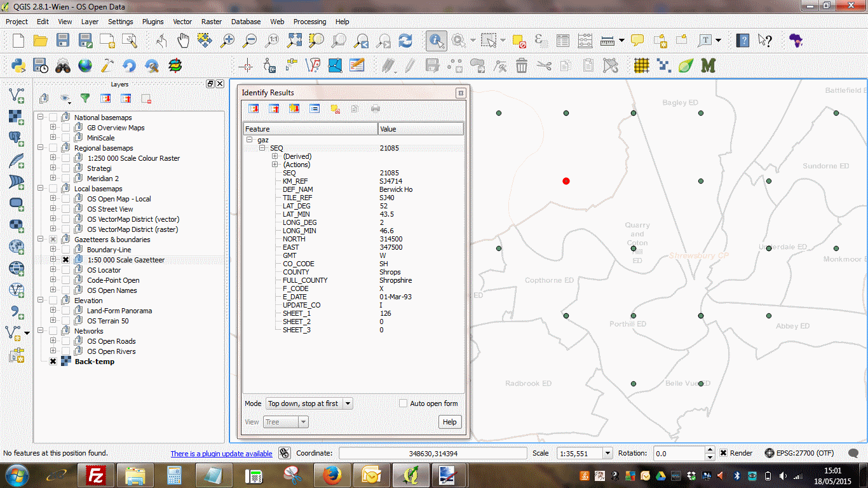The width and height of the screenshot is (868, 488).
Task: Expand the (Actions) node in Identify Results
Action: coord(275,165)
